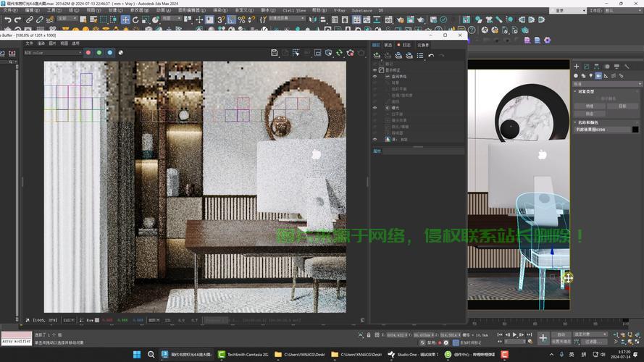The height and width of the screenshot is (362, 644).
Task: Activate the Select and Scale tool
Action: tap(146, 20)
